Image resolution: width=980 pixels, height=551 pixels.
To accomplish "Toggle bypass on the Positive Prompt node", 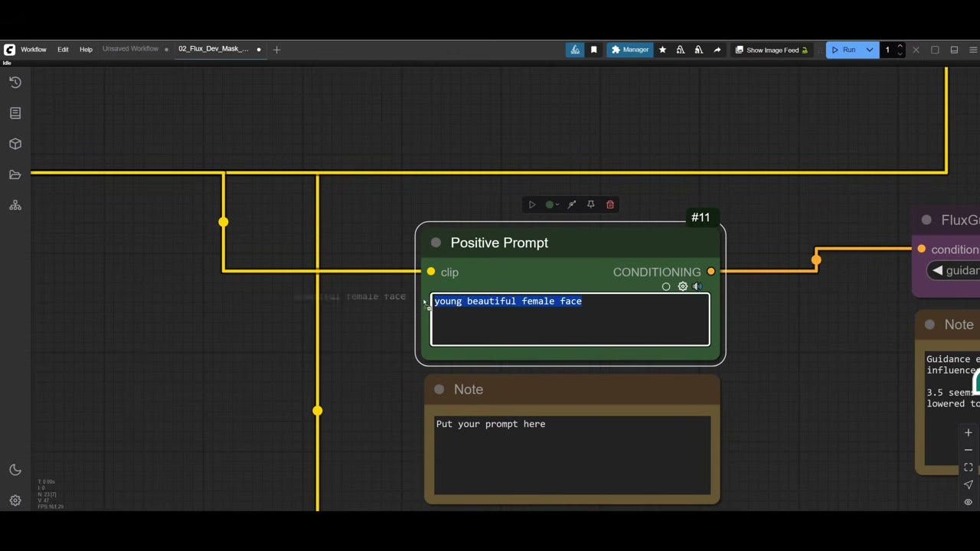I will (x=571, y=204).
